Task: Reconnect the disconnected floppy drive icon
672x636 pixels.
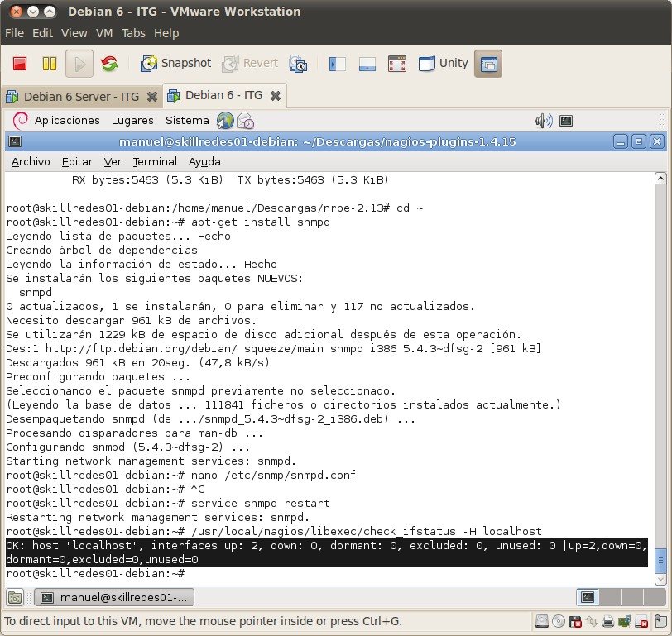Action: point(575,621)
